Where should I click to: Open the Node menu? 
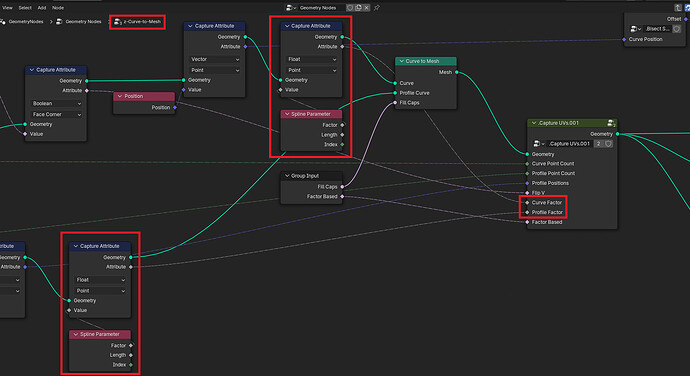coord(58,7)
